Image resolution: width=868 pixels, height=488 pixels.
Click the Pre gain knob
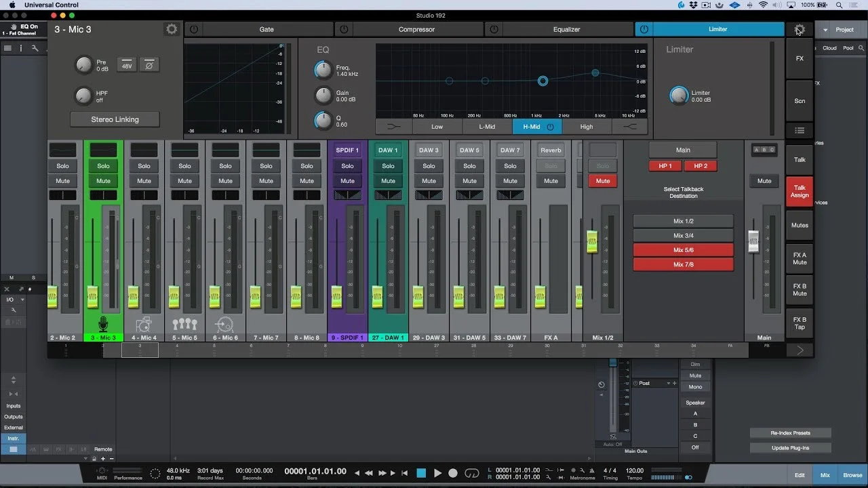pos(83,65)
